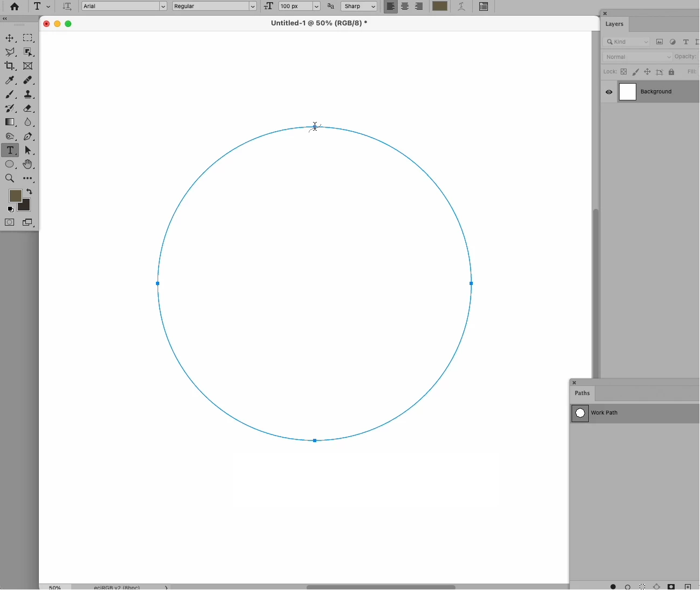Right align text

click(x=419, y=6)
